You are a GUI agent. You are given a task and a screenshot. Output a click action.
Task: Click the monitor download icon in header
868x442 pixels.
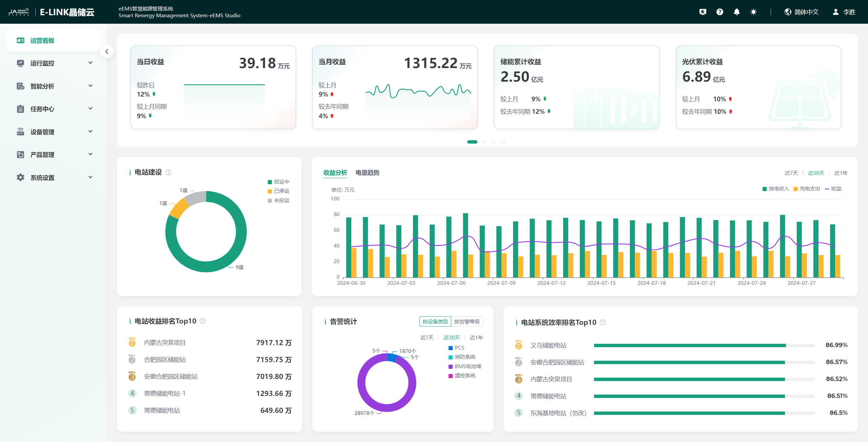[703, 12]
